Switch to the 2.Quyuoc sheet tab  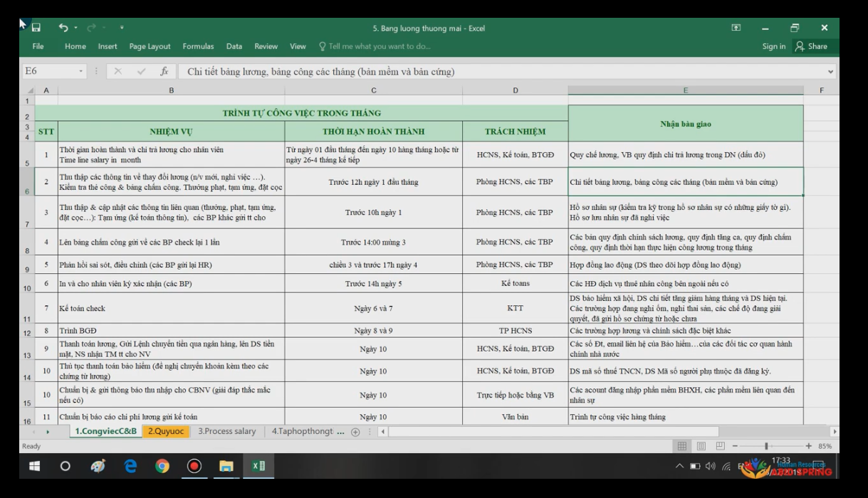click(165, 432)
